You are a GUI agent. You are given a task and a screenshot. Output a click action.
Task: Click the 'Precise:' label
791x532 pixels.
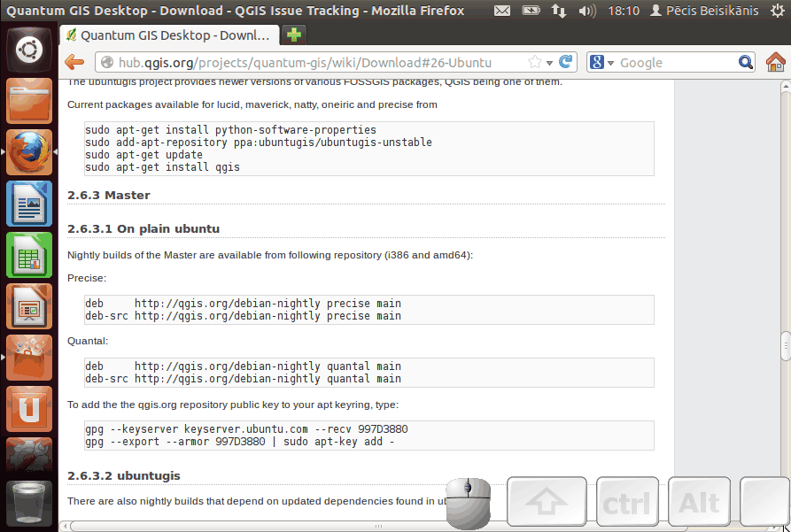tap(87, 278)
